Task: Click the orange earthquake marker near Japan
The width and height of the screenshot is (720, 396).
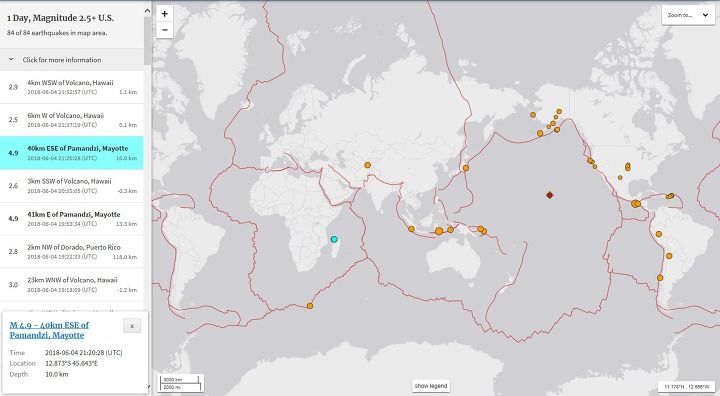Action: click(466, 168)
